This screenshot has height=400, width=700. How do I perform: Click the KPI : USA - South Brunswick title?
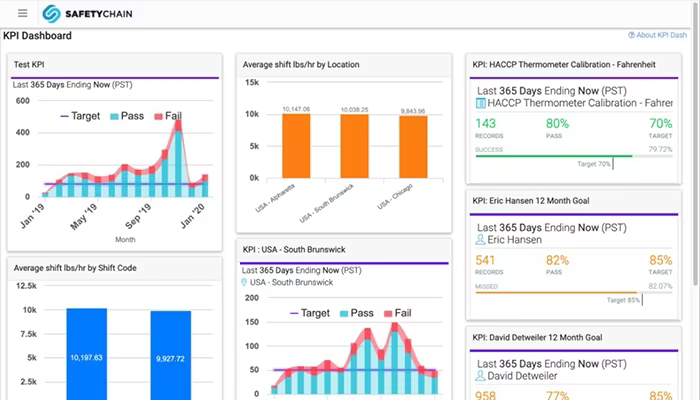pos(294,250)
